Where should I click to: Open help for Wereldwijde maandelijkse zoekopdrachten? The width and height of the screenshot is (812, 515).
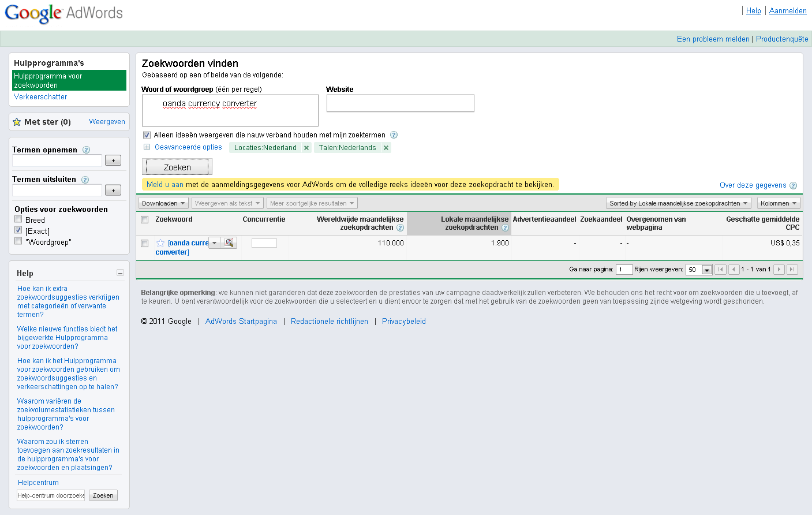click(x=400, y=227)
